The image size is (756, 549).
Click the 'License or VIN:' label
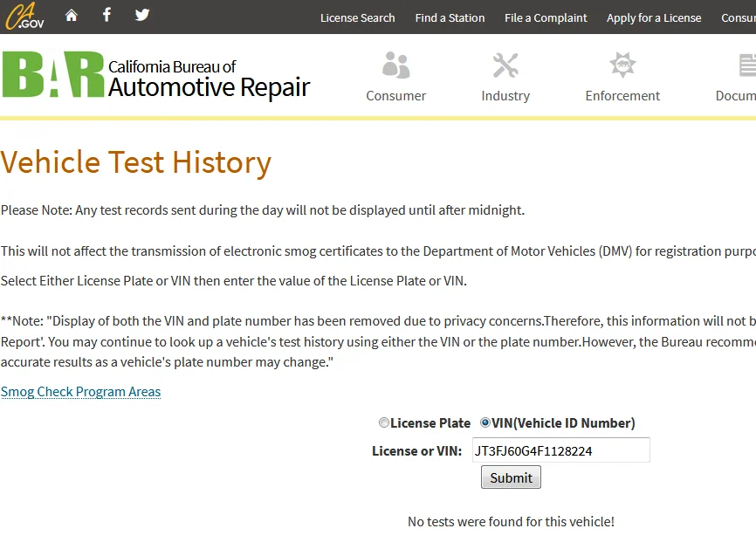pyautogui.click(x=416, y=451)
